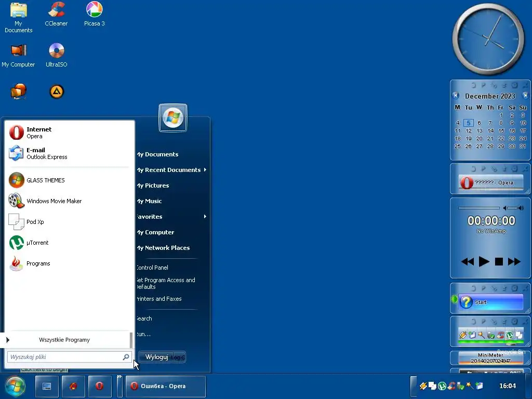The image size is (532, 399).
Task: Click the overlapping pages tray icon
Action: click(432, 386)
